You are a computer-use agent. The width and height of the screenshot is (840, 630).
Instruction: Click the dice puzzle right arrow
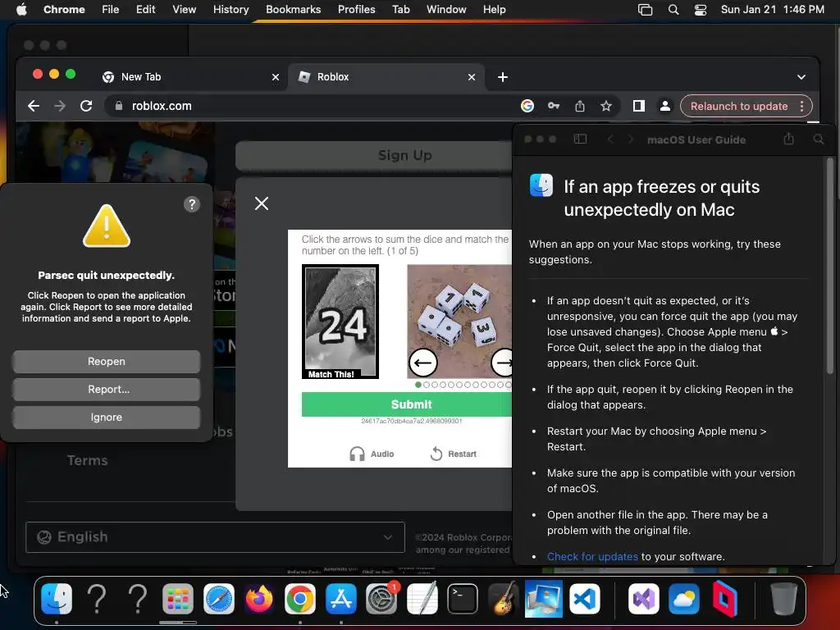tap(503, 363)
